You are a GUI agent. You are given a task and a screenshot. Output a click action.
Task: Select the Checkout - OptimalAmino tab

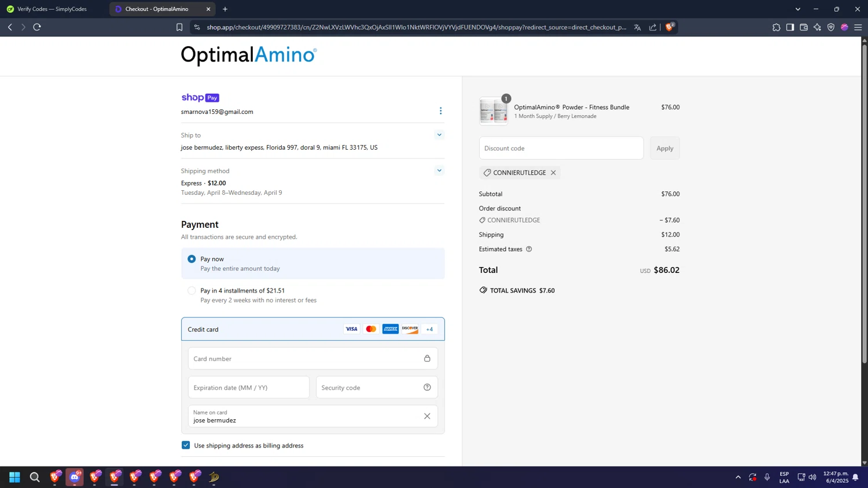(157, 9)
